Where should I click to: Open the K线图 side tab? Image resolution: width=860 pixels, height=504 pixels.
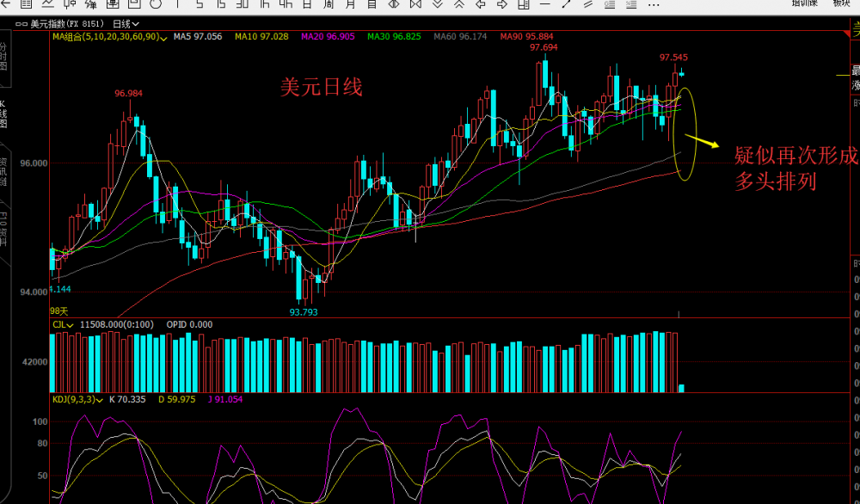3,114
